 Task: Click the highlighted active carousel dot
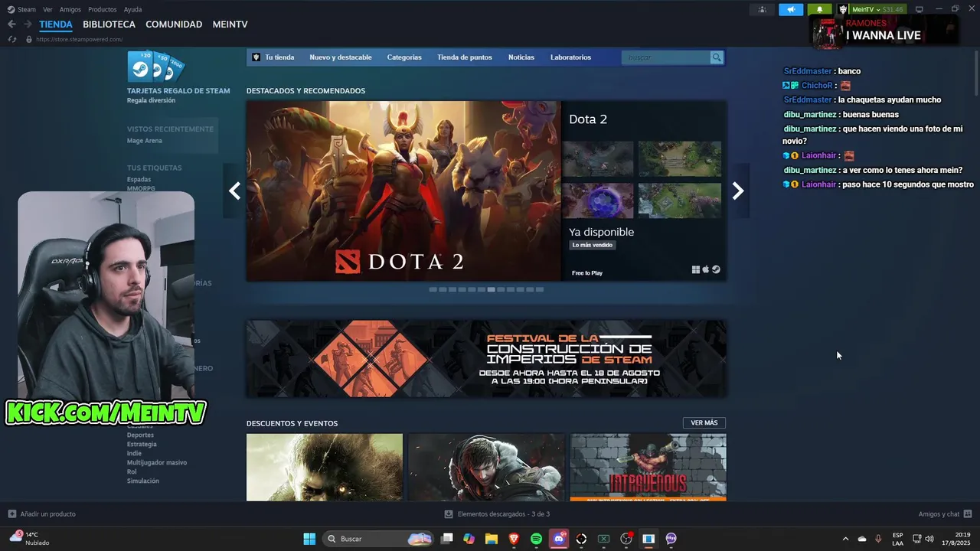coord(492,289)
